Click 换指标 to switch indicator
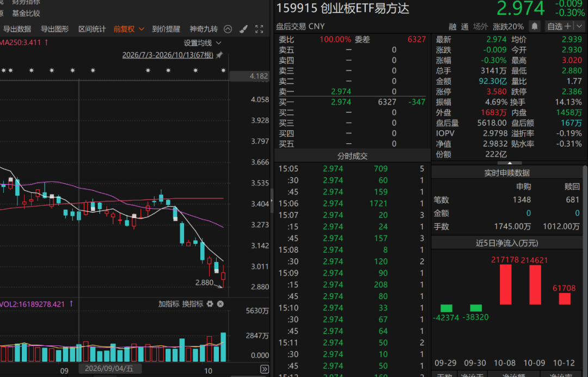Screen dimensions: 588x377 pos(193,304)
